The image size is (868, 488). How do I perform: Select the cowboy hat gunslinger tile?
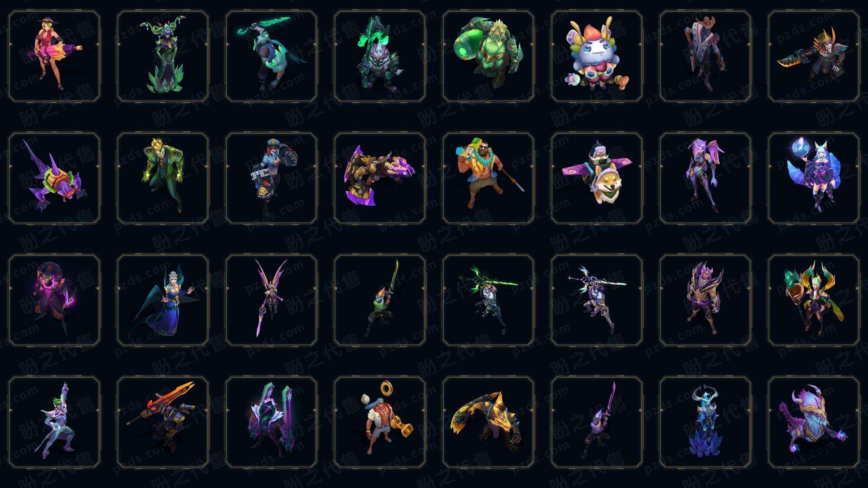coord(705,56)
